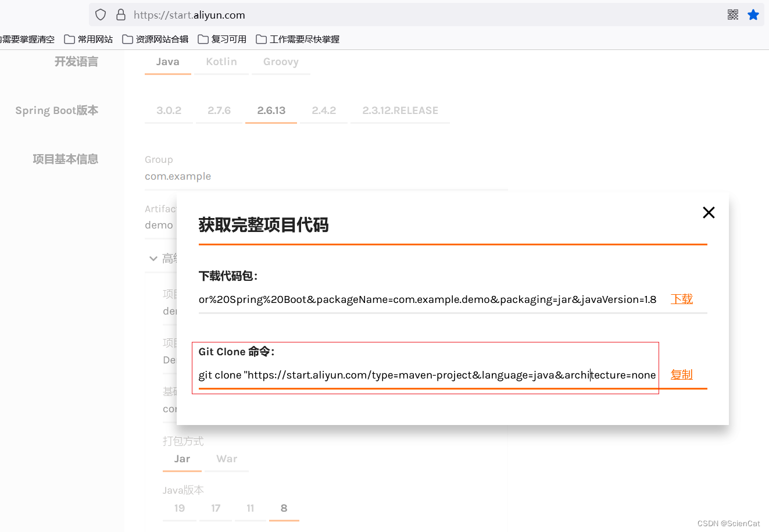
Task: Choose Spring Boot version 2.3.12.RELEASE
Action: tap(400, 110)
